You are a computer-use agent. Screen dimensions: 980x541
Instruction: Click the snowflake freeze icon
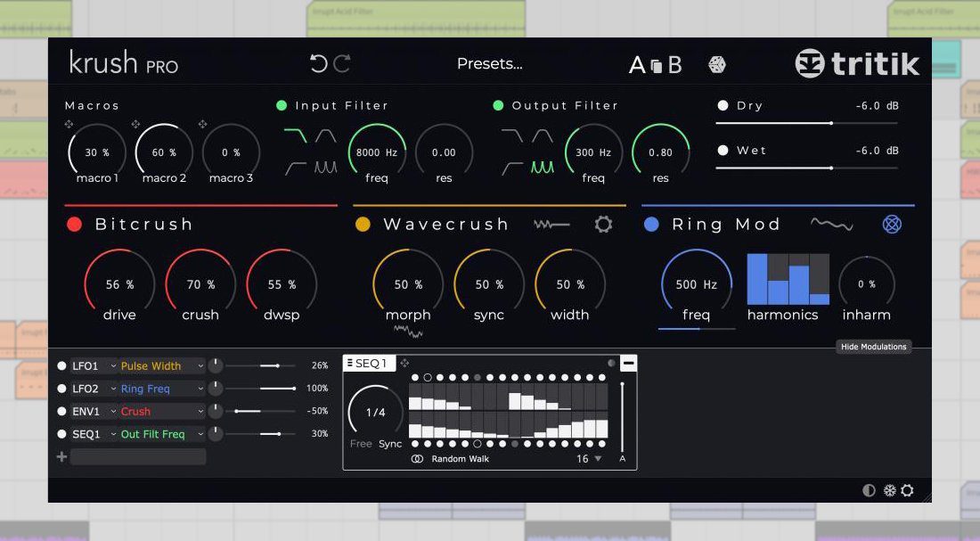point(889,490)
